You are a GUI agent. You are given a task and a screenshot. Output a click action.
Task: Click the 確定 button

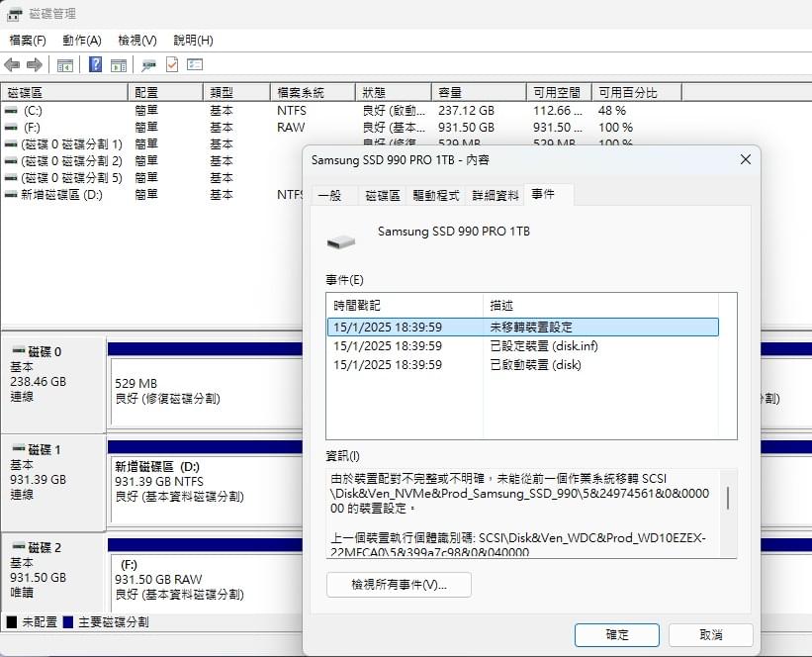tap(617, 634)
